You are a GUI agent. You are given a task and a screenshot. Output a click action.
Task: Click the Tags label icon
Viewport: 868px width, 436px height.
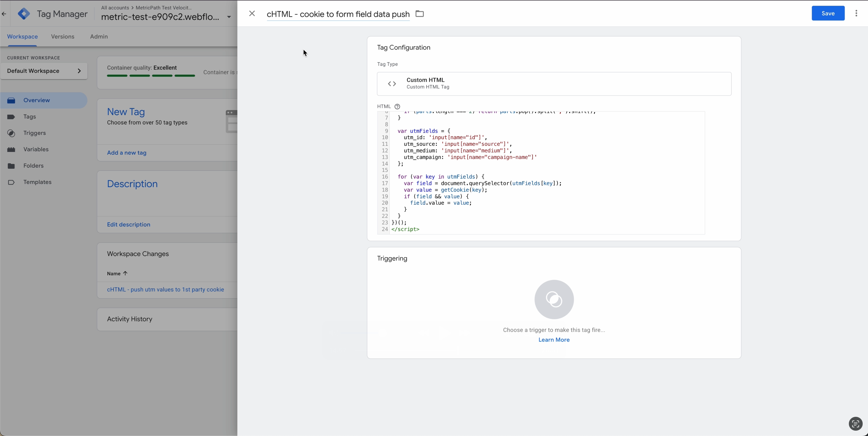11,116
